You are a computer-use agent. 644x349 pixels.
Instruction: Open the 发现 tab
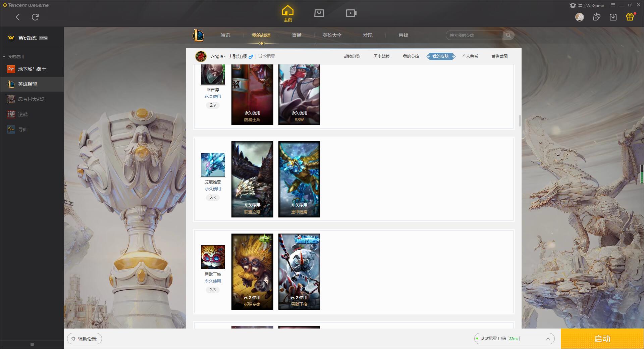(x=368, y=35)
